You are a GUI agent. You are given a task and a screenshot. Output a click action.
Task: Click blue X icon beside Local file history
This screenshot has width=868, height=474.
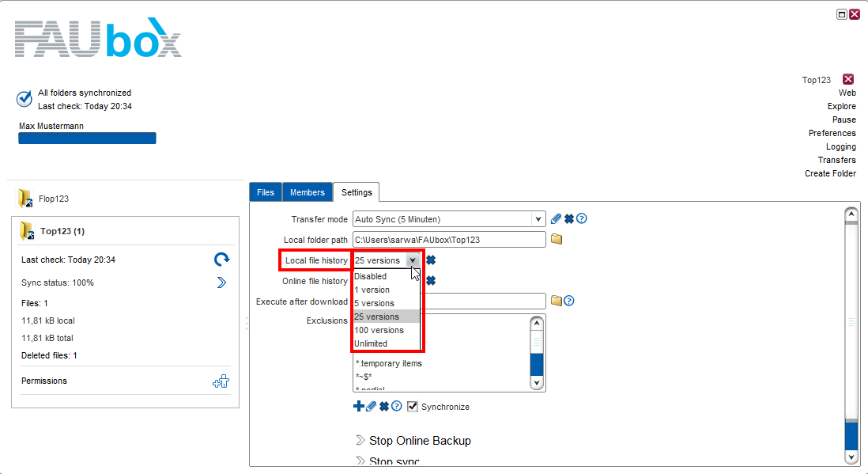[x=431, y=260]
